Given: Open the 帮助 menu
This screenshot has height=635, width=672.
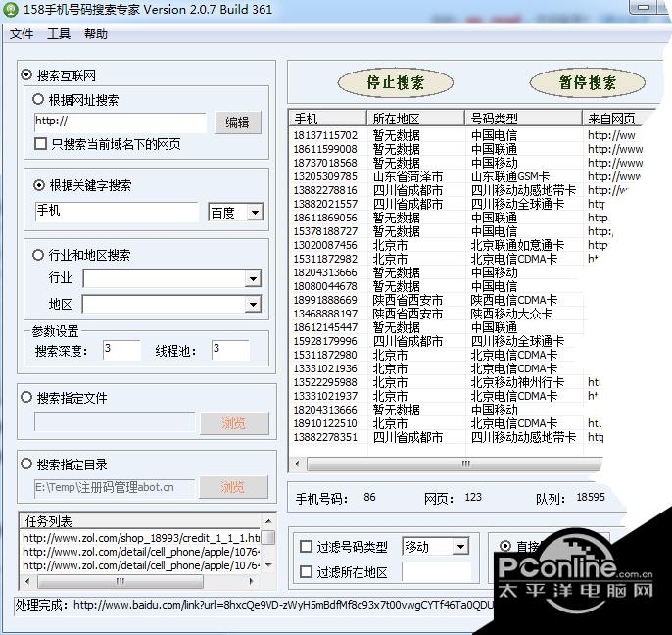Looking at the screenshot, I should pyautogui.click(x=96, y=34).
